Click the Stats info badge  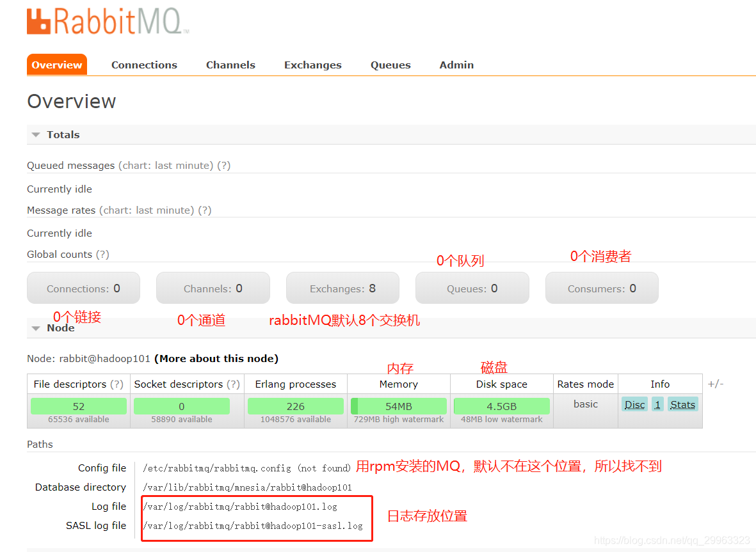click(x=683, y=405)
